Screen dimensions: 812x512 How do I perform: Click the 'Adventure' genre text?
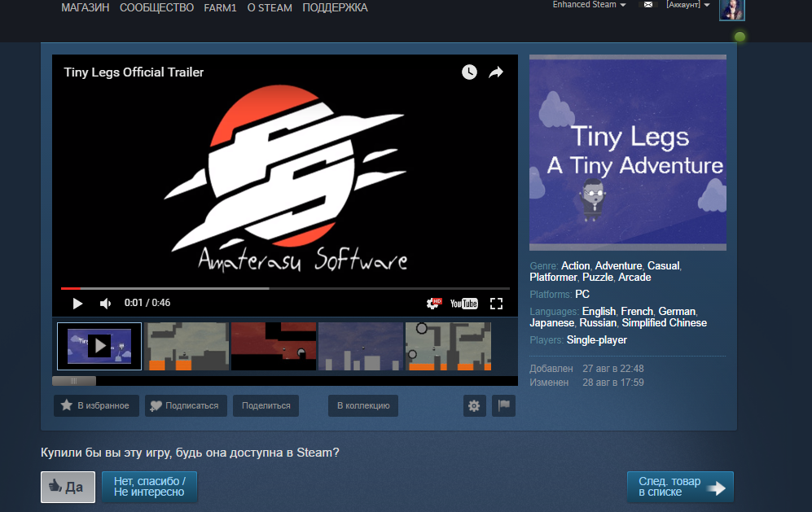618,265
